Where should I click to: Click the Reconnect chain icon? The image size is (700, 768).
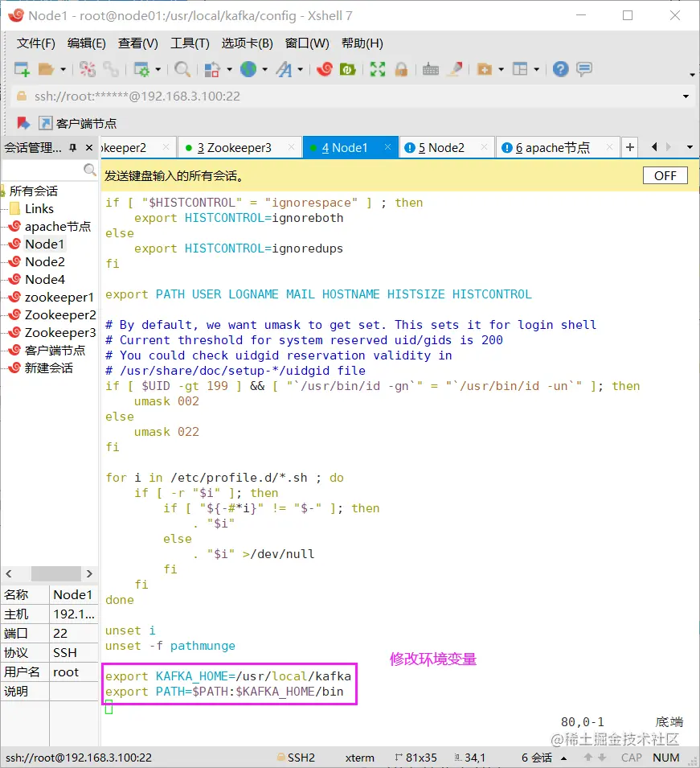point(111,69)
